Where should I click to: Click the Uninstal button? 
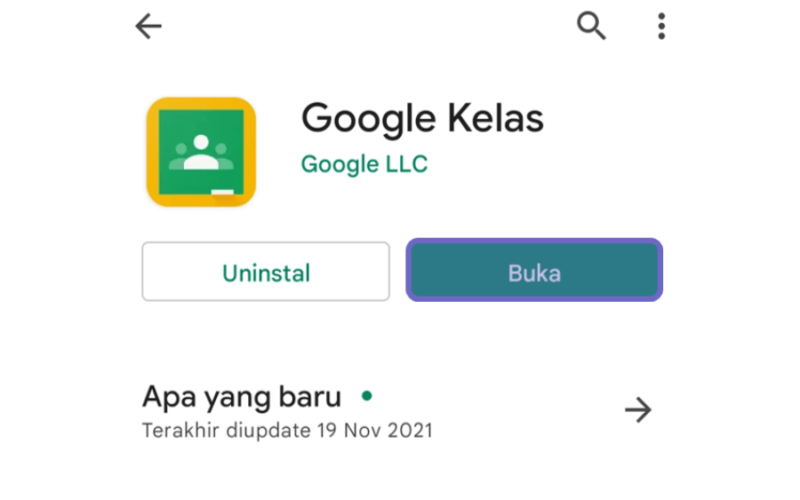click(266, 271)
